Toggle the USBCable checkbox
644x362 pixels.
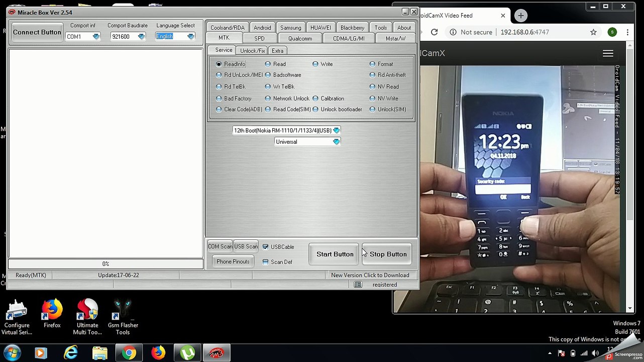click(265, 247)
